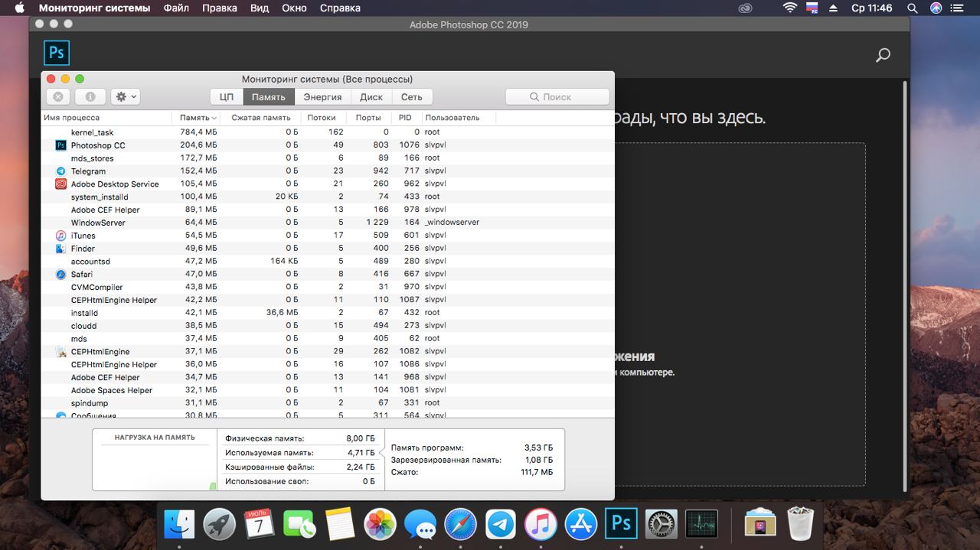Open App Store from the Dock
The image size is (980, 550).
tap(581, 525)
